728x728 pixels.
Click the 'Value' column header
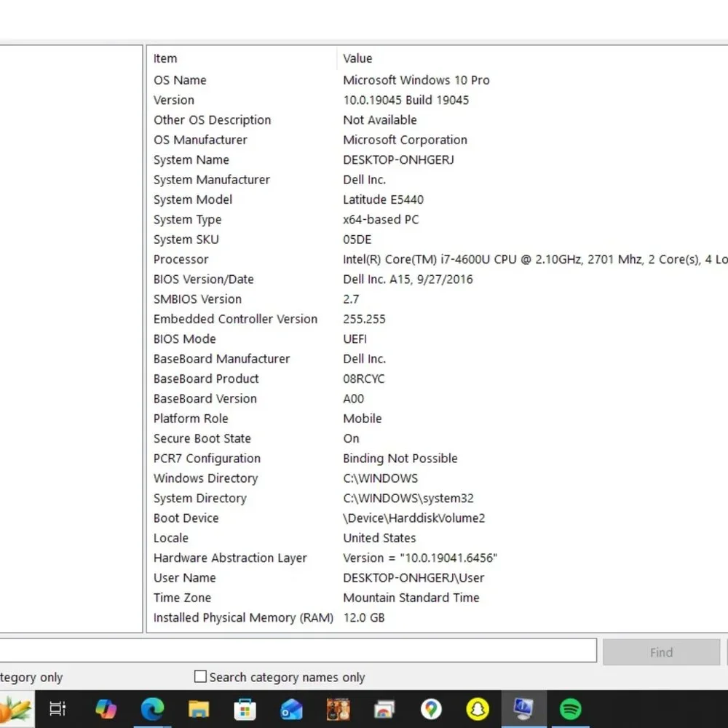[357, 58]
